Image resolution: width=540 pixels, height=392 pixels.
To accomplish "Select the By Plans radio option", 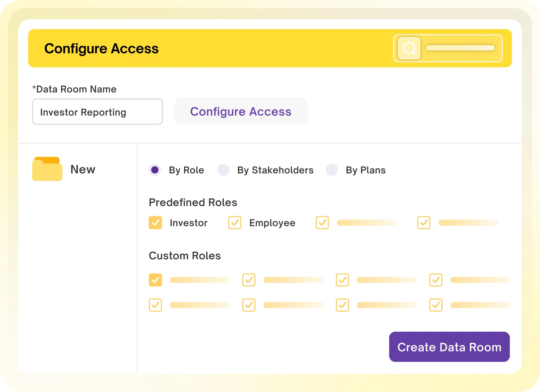I will pyautogui.click(x=332, y=170).
